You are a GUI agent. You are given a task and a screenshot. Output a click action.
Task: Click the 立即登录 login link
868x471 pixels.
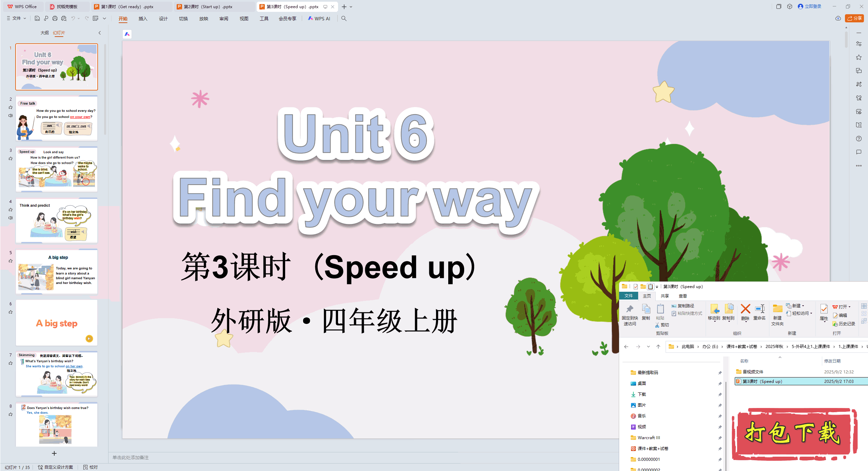813,6
